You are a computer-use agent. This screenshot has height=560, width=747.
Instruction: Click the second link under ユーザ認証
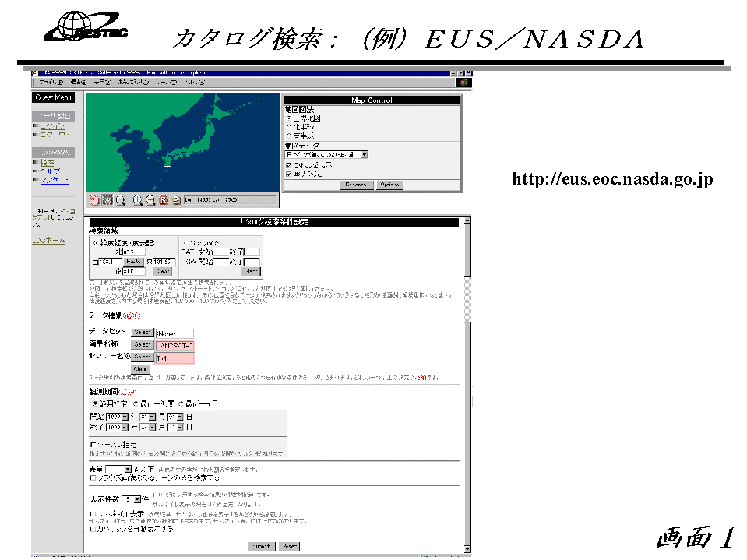(55, 135)
